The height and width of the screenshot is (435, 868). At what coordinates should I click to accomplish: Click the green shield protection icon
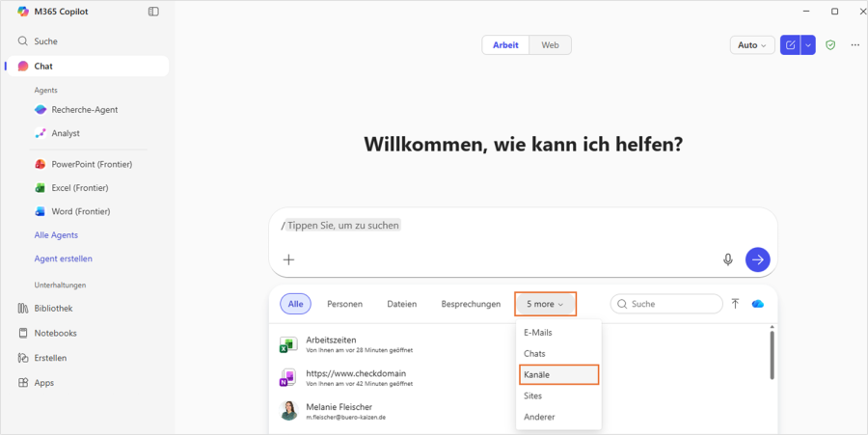coord(830,45)
